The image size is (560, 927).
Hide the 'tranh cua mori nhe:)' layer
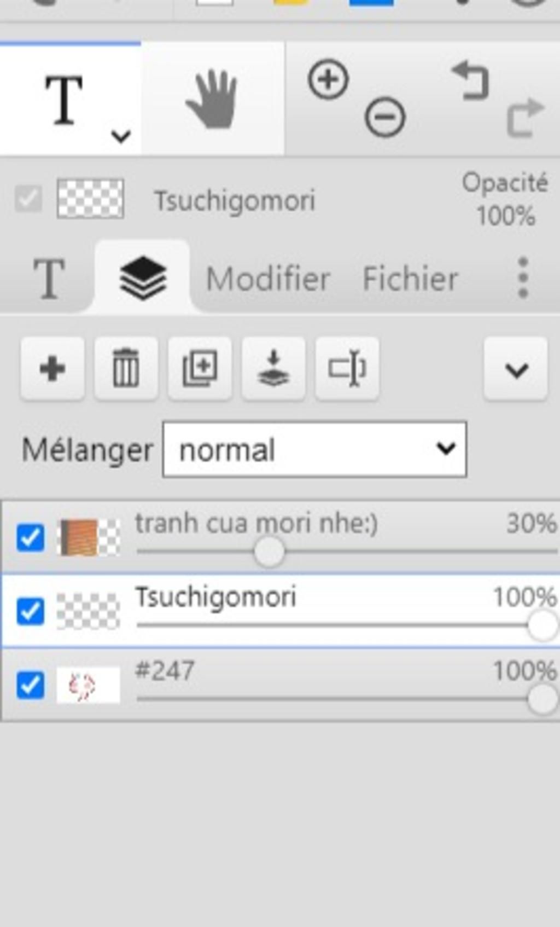[x=31, y=537]
